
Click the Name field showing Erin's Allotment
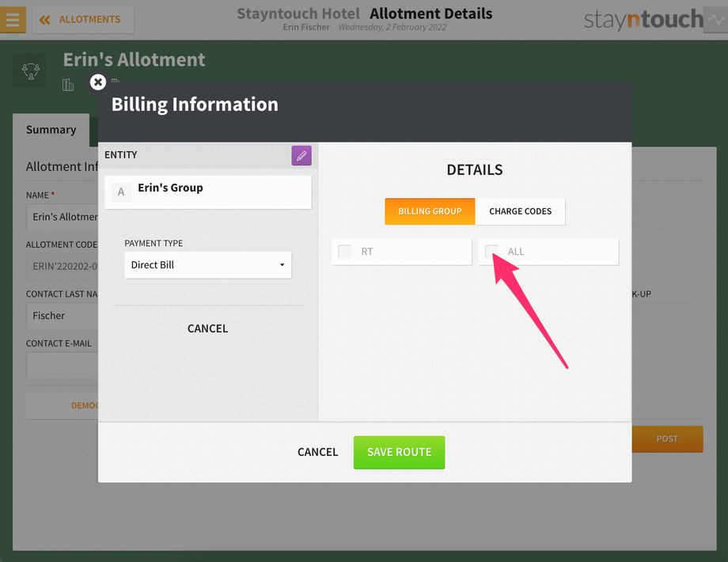63,217
